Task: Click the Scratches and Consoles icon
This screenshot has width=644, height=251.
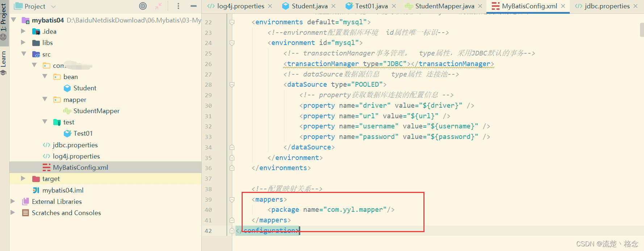Action: (25, 213)
